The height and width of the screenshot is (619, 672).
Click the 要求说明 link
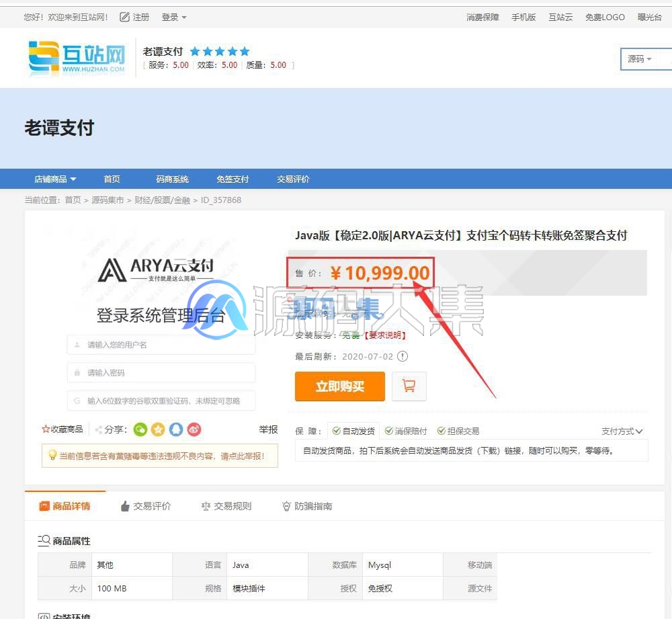pos(385,335)
